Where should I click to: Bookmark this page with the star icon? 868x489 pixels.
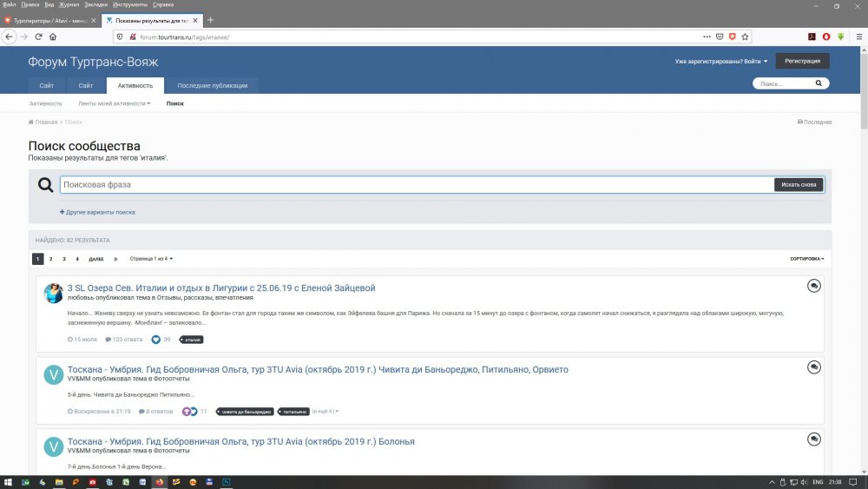[746, 36]
